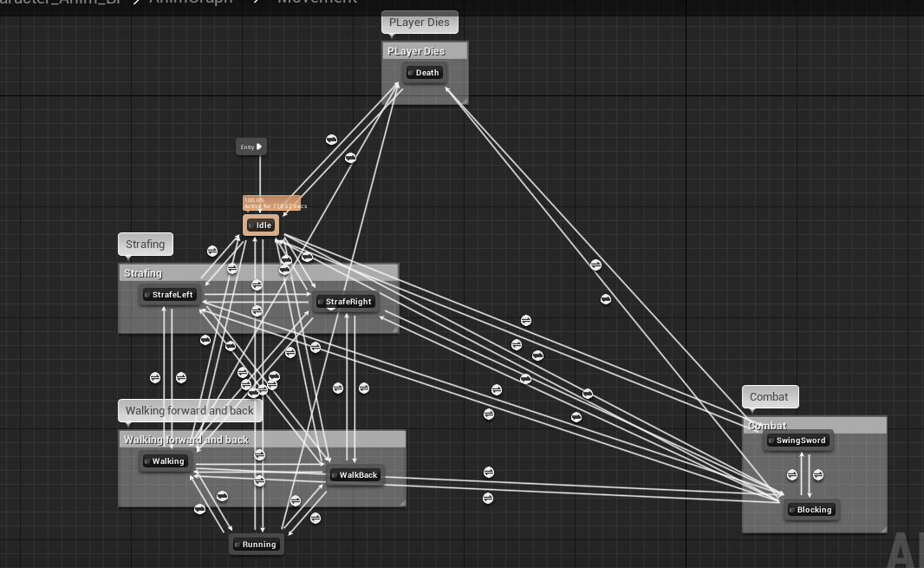Image resolution: width=924 pixels, height=568 pixels.
Task: Select the Death state node
Action: tap(424, 73)
